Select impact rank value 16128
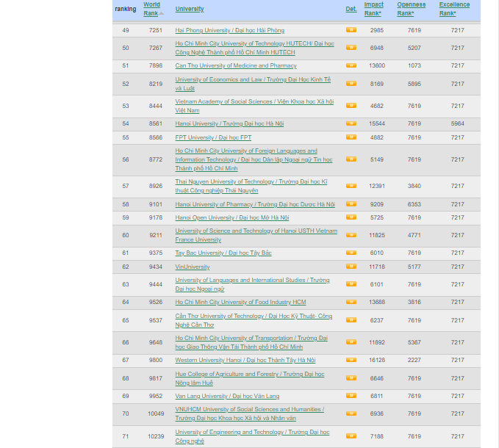 pyautogui.click(x=377, y=360)
